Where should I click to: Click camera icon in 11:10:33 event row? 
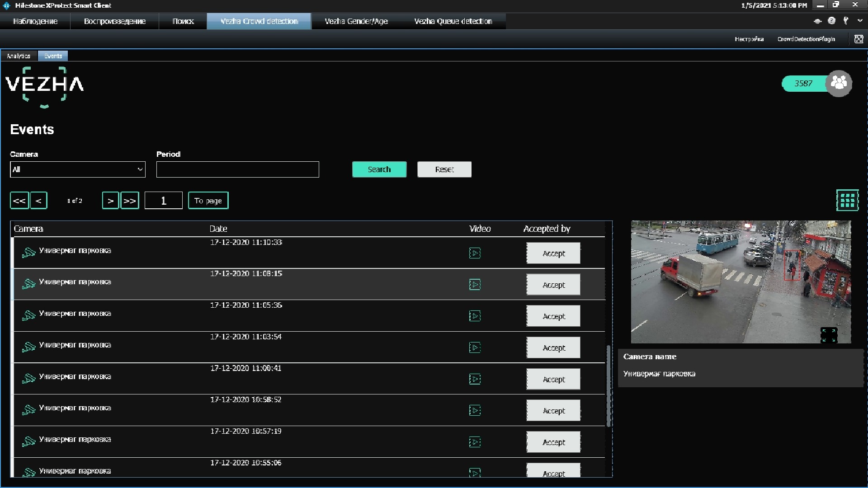pyautogui.click(x=28, y=253)
